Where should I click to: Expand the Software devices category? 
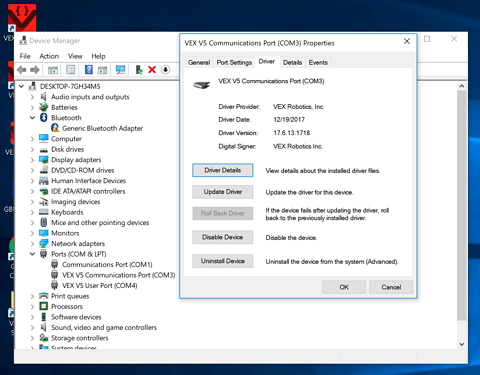click(x=32, y=317)
